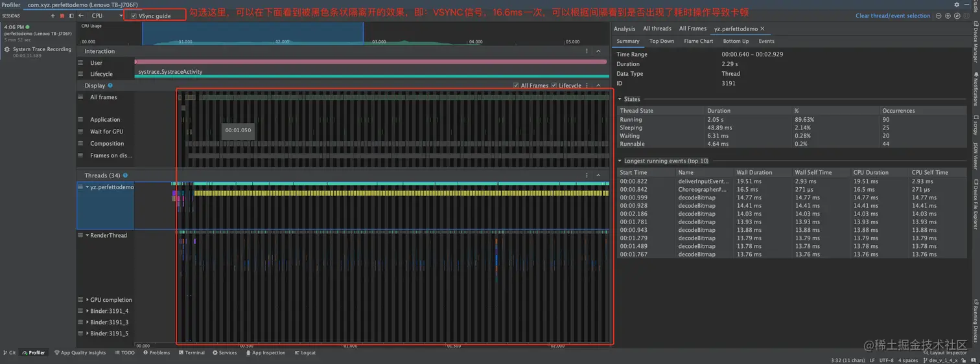980x364 pixels.
Task: Close the yz.perfettodemo analysis tab
Action: (762, 28)
